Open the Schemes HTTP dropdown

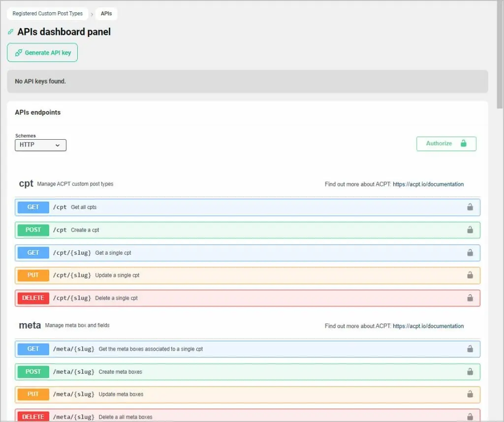point(40,145)
